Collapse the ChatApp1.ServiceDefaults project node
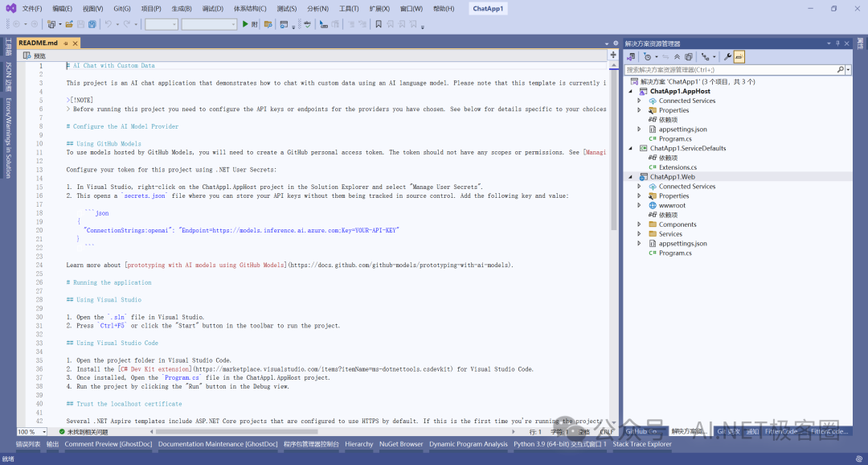 point(631,149)
